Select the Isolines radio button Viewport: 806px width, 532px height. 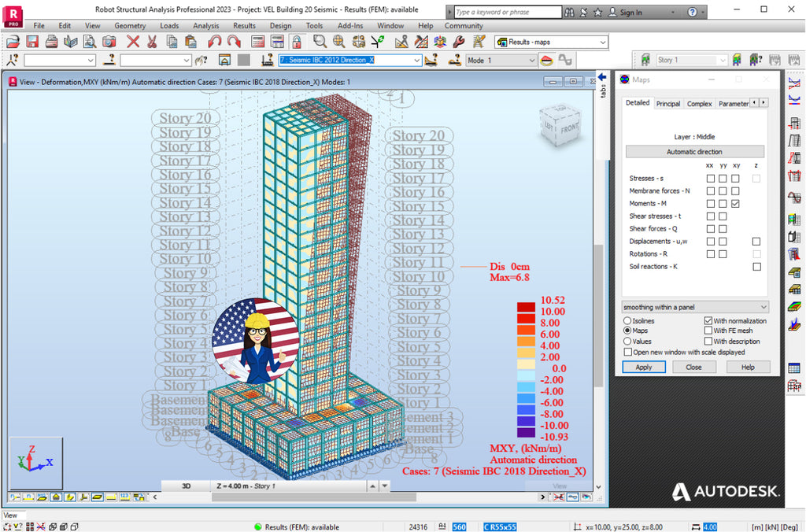628,320
